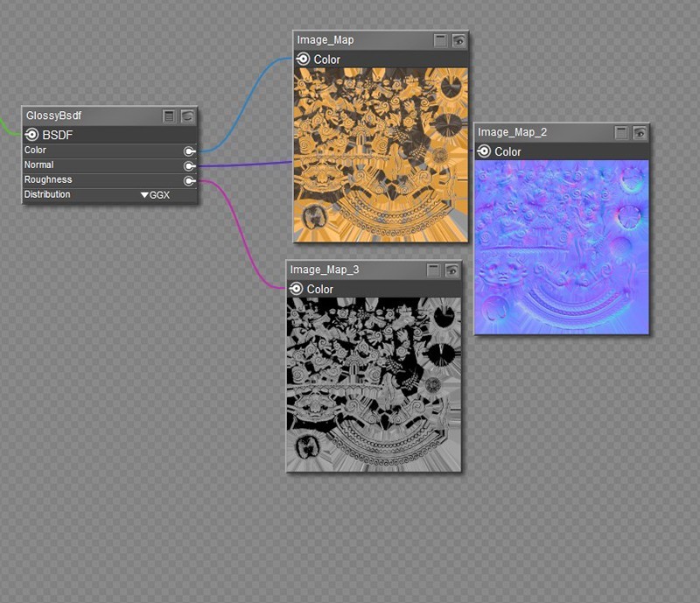700x603 pixels.
Task: Toggle the Image_Map preview eye icon
Action: (x=458, y=40)
